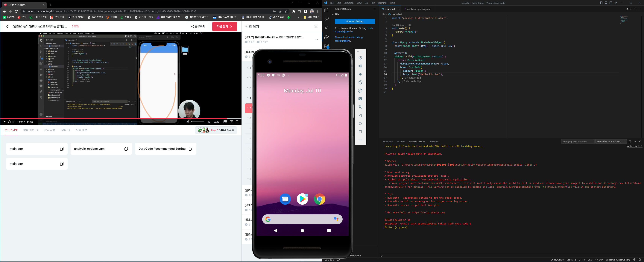The width and height of the screenshot is (644, 262).
Task: Skip the lecture video forward 10 seconds
Action: coord(14,122)
